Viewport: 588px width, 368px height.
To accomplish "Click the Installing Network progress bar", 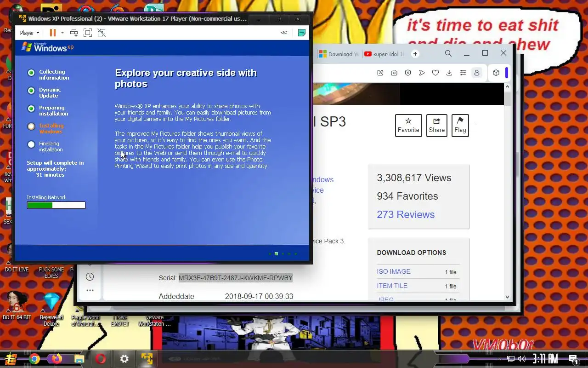I will pos(56,205).
